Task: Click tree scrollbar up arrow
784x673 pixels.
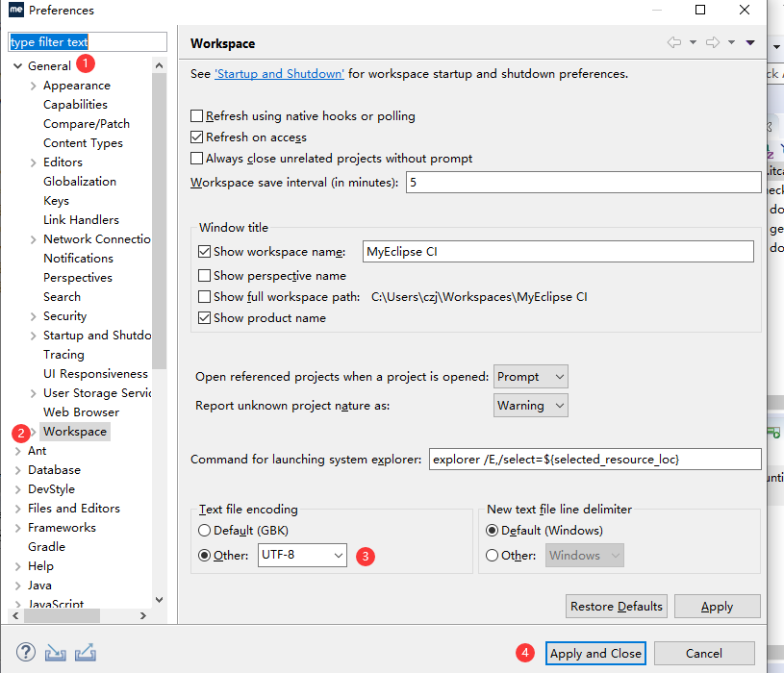Action: 159,65
